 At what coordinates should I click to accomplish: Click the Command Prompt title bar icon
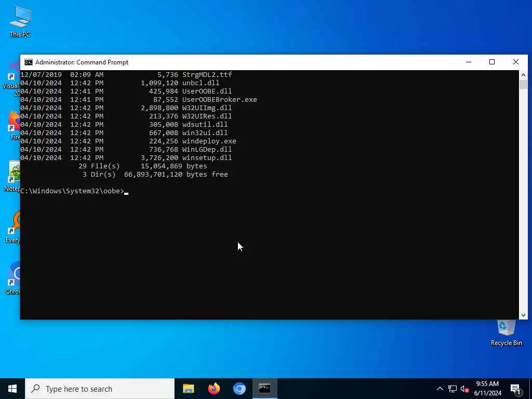[29, 62]
